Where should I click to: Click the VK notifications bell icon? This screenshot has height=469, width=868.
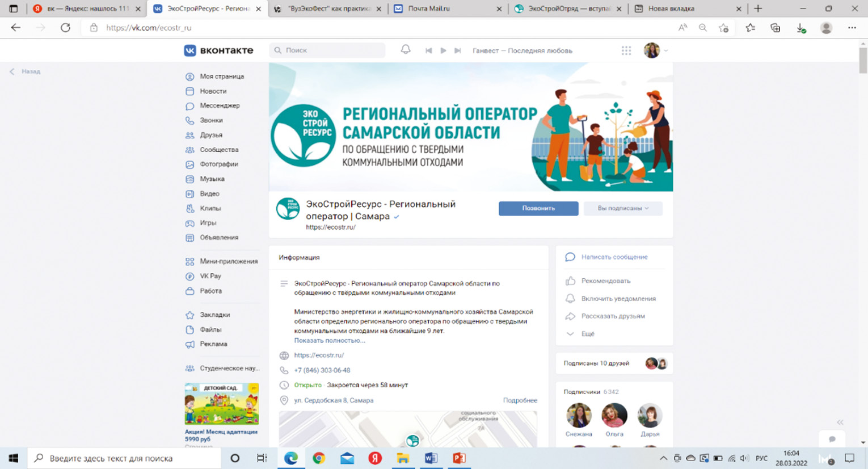[405, 50]
